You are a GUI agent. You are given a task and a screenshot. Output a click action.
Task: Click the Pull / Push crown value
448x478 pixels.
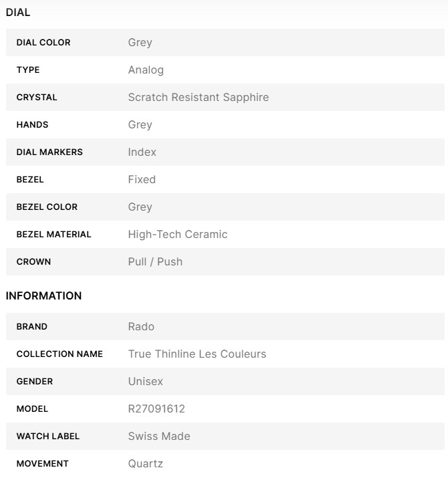click(155, 261)
